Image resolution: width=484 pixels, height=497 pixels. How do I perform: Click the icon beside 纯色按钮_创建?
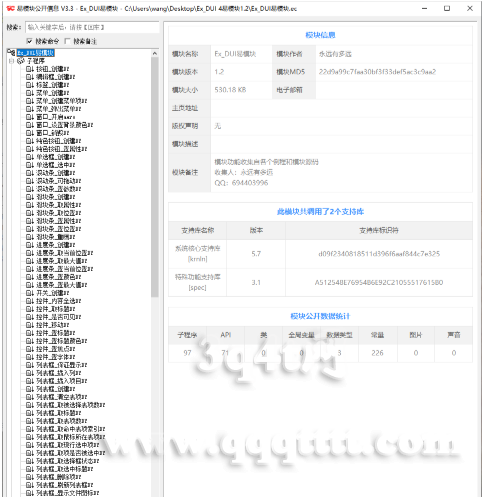click(x=30, y=141)
